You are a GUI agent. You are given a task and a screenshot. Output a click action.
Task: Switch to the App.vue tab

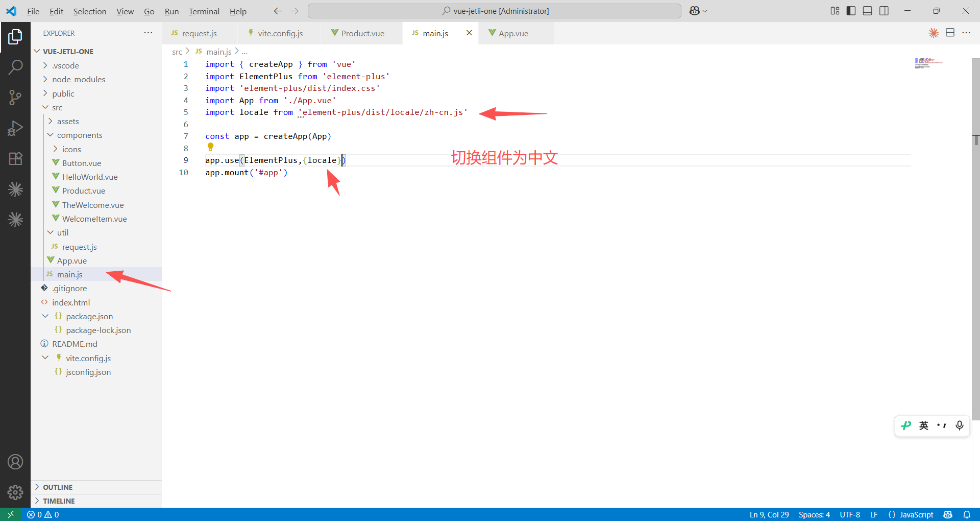516,33
